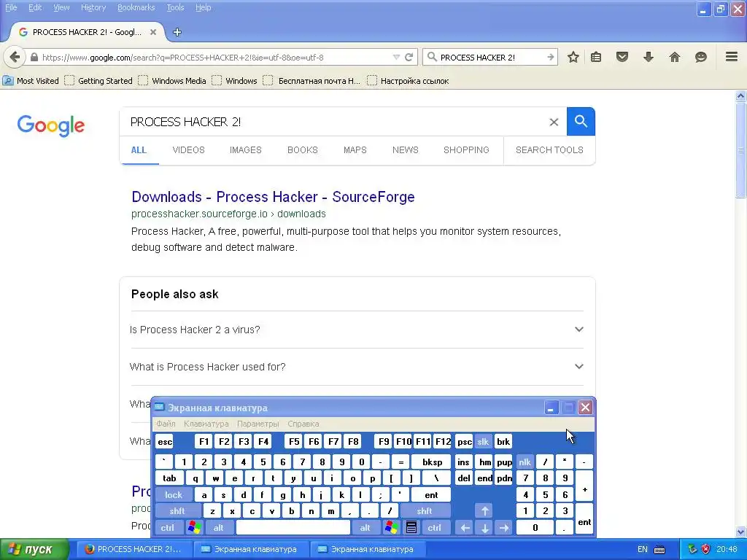The width and height of the screenshot is (747, 560).
Task: Open URL bar history dropdown arrow
Action: point(396,57)
